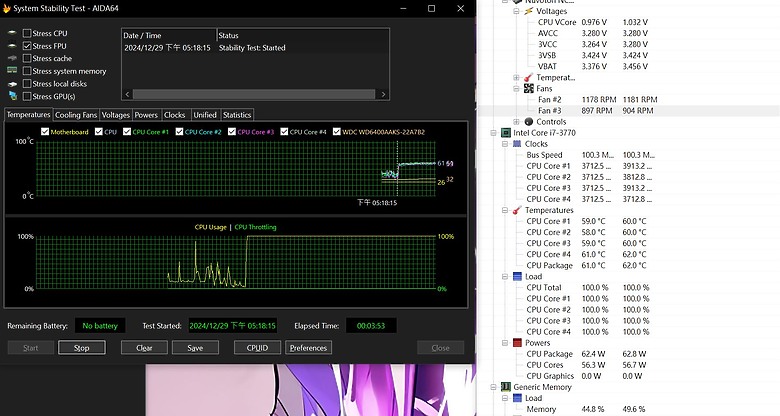
Task: Click the Load icon under Generic Memory
Action: click(x=517, y=398)
